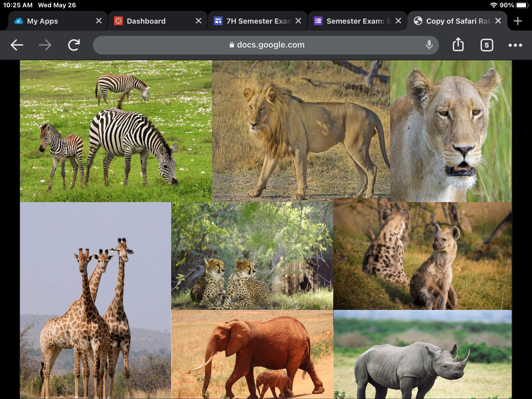Go back to the previous page
Viewport: 532px width, 399px height.
pos(17,45)
